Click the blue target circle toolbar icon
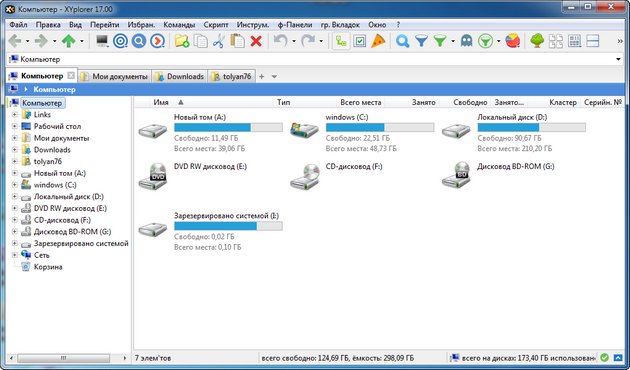The width and height of the screenshot is (630, 370). pyautogui.click(x=120, y=41)
